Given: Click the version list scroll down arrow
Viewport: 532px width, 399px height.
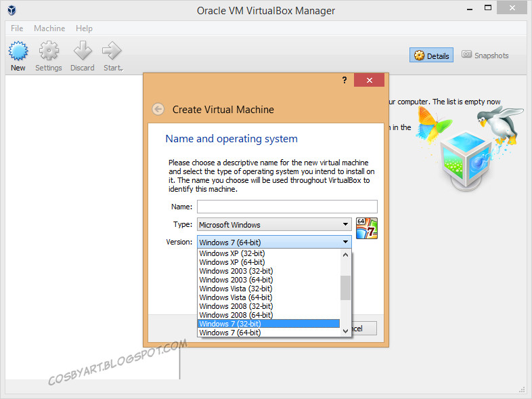Looking at the screenshot, I should click(x=345, y=331).
